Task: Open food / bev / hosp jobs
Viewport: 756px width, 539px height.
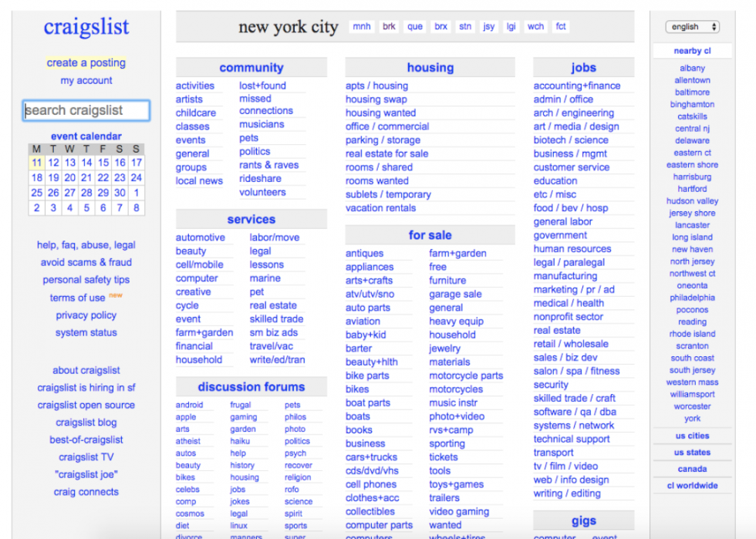Action: coord(570,208)
